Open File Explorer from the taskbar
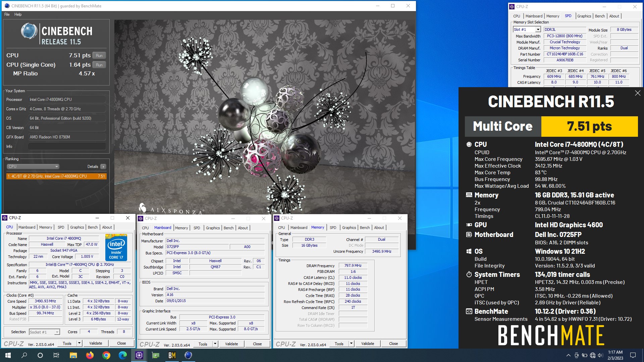Image resolution: width=644 pixels, height=362 pixels. pyautogui.click(x=73, y=355)
